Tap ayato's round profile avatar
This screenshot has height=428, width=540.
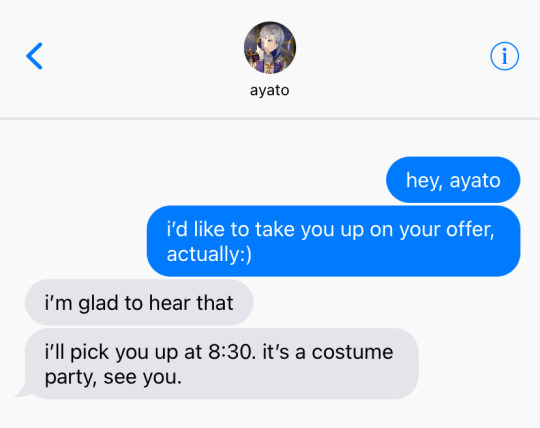pyautogui.click(x=270, y=48)
